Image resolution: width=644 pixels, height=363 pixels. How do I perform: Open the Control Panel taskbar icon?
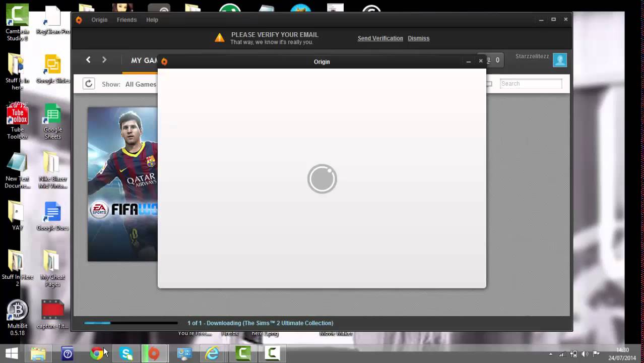184,353
